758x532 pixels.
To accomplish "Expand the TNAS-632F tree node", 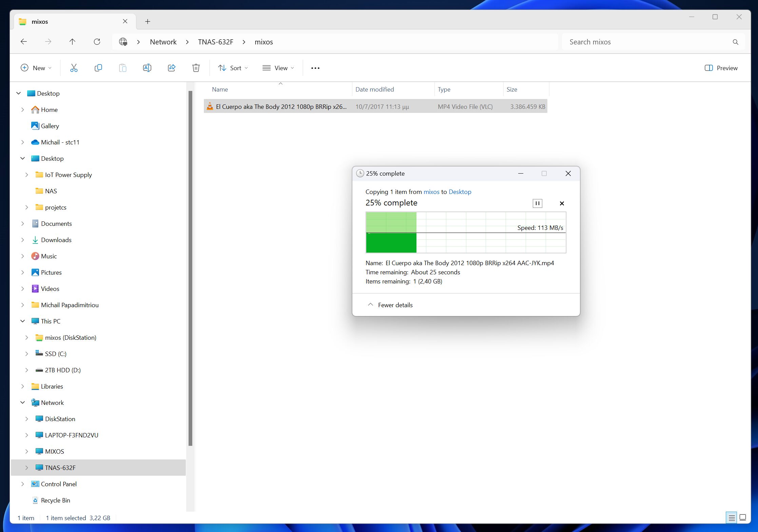I will (26, 468).
